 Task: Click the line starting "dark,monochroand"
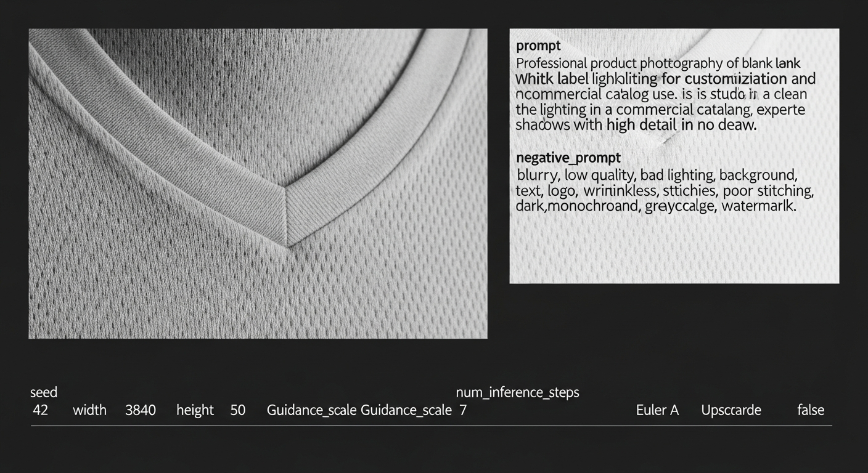click(x=656, y=206)
